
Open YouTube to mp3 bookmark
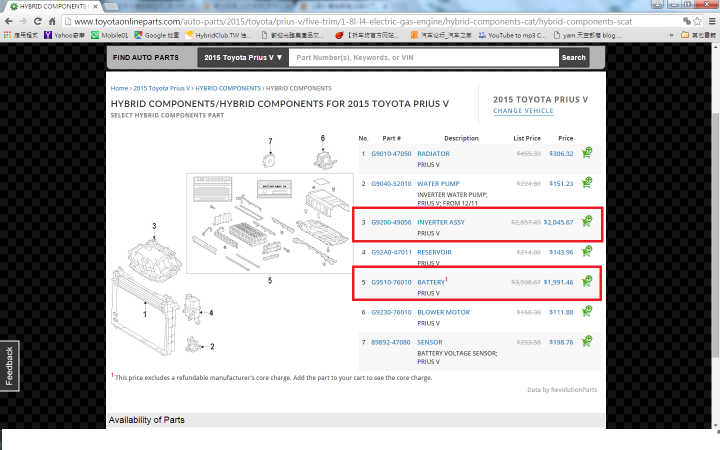tap(512, 35)
